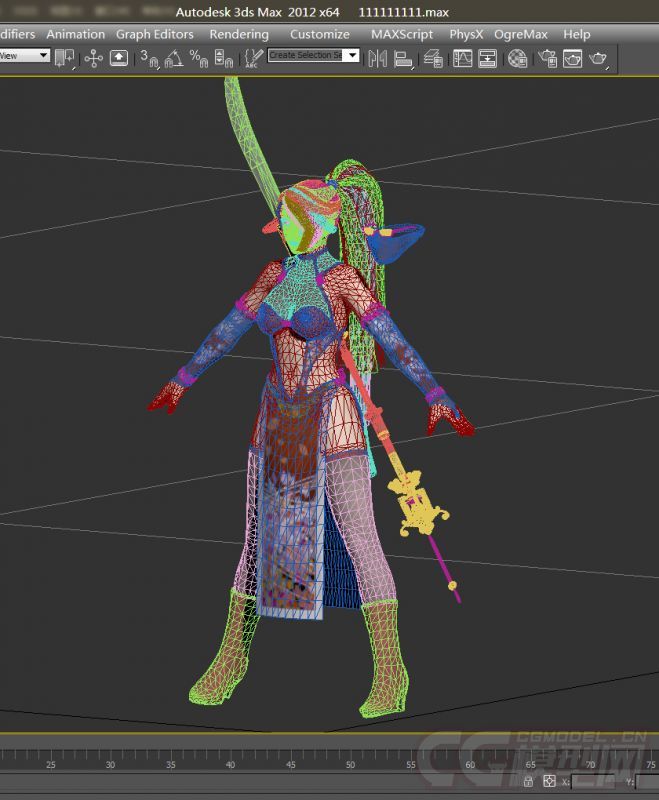Open the Manage Layers dialog
This screenshot has width=659, height=800.
433,58
